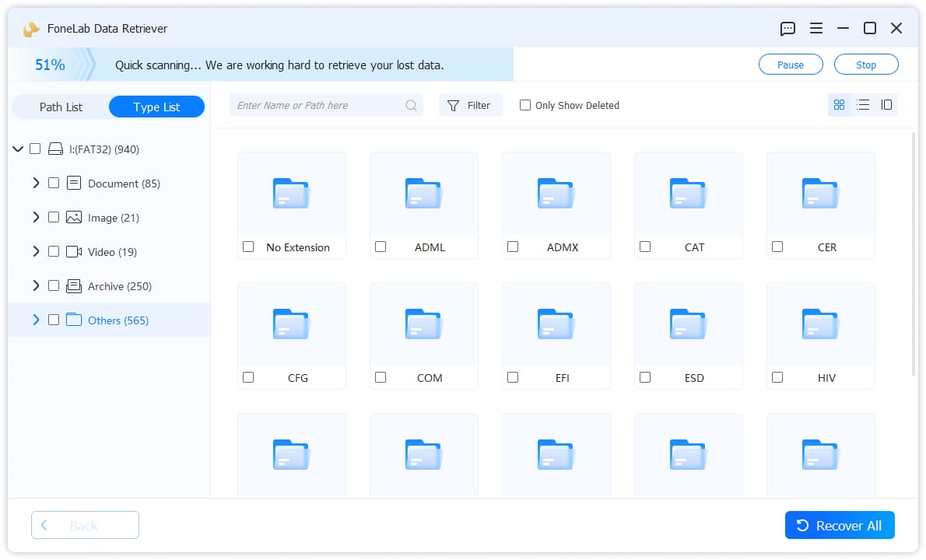
Task: Tick the Video category checkbox
Action: 54,252
